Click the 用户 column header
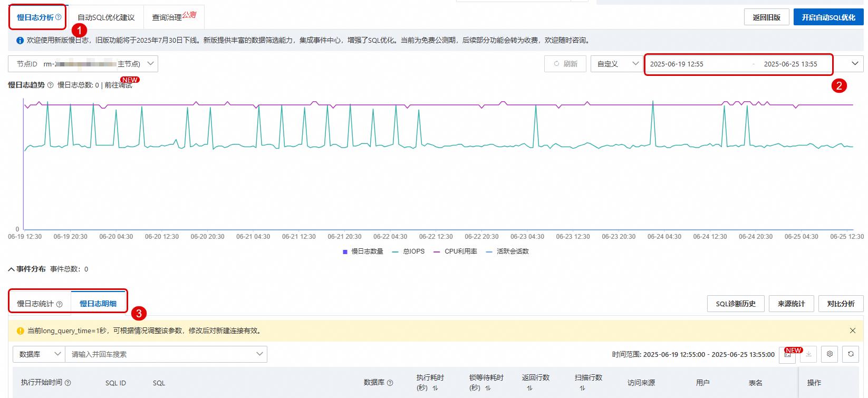Image resolution: width=868 pixels, height=398 pixels. pyautogui.click(x=702, y=383)
